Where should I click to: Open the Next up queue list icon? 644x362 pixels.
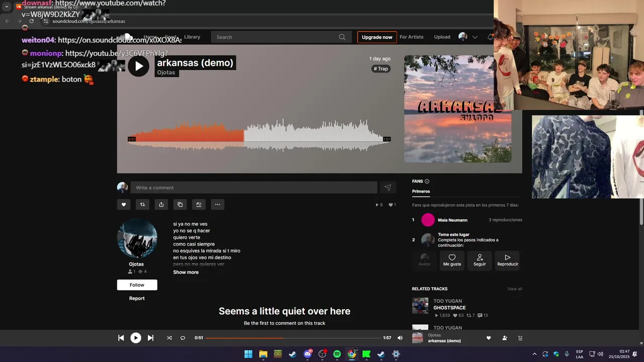521,338
